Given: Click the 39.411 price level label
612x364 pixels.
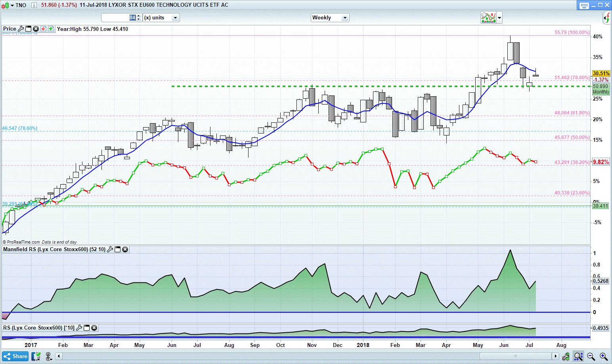Looking at the screenshot, I should 600,206.
